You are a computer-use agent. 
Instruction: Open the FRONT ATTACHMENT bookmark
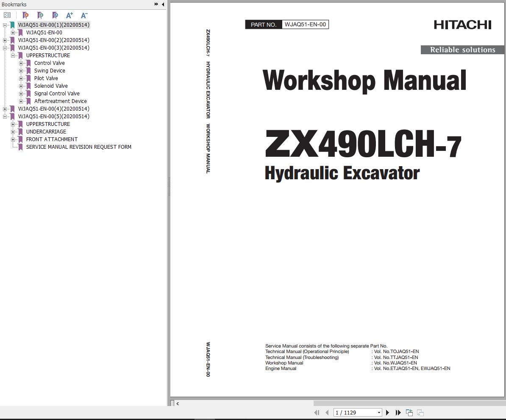tap(52, 139)
